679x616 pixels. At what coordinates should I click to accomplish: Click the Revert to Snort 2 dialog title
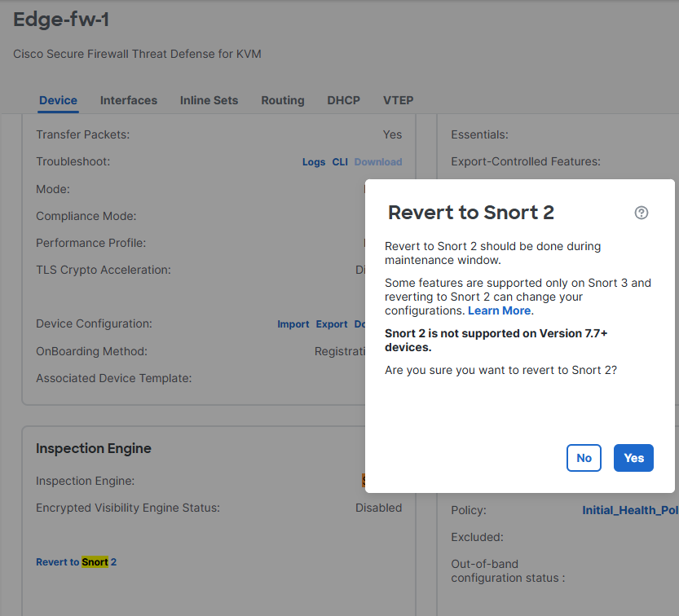point(471,213)
